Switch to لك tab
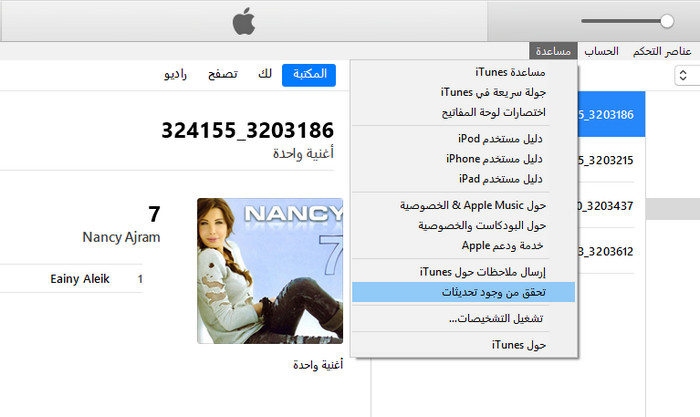700x417 pixels. coord(265,74)
